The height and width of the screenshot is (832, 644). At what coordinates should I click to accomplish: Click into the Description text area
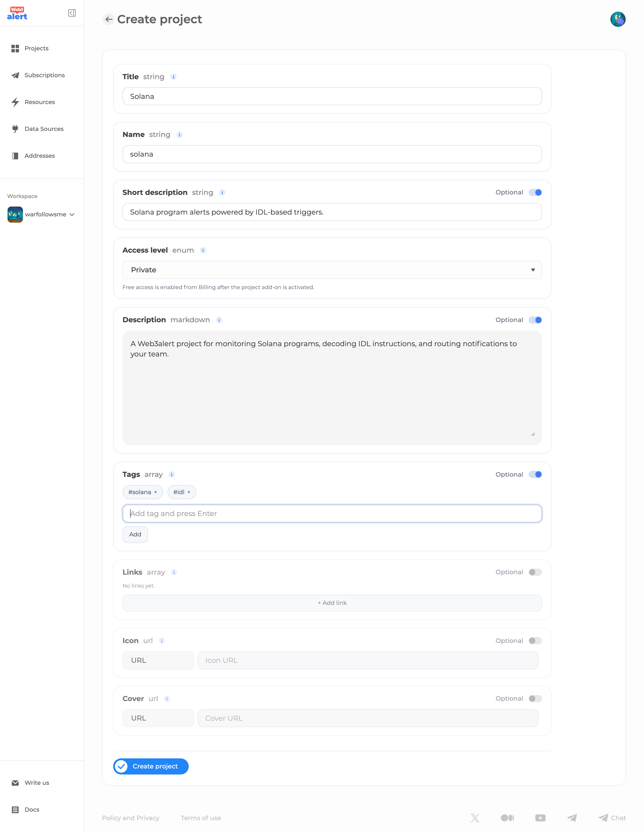[332, 388]
